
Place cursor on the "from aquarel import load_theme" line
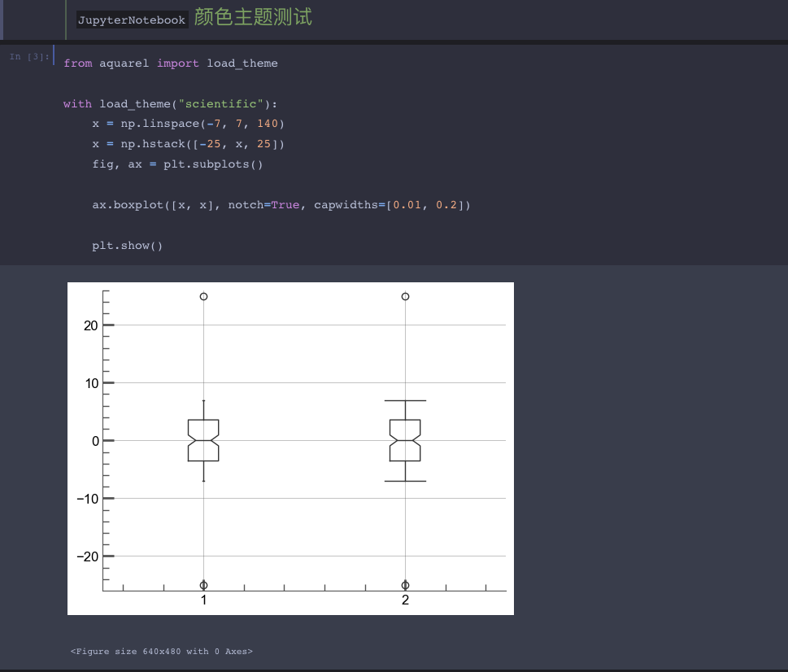(170, 63)
